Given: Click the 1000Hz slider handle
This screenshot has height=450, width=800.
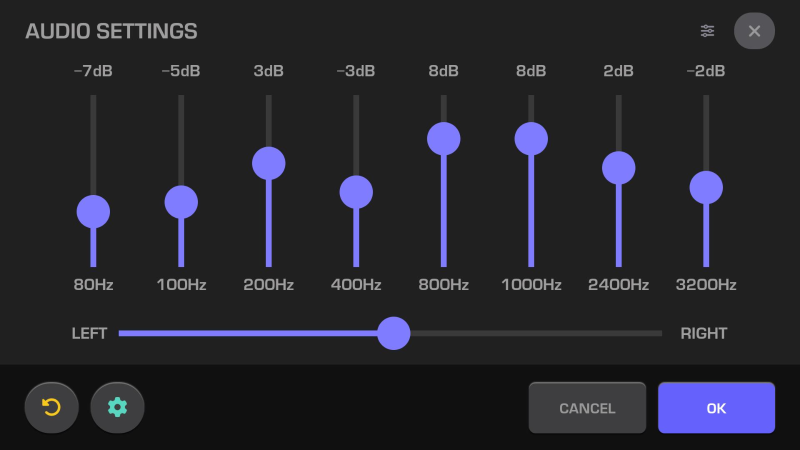Looking at the screenshot, I should (x=531, y=139).
